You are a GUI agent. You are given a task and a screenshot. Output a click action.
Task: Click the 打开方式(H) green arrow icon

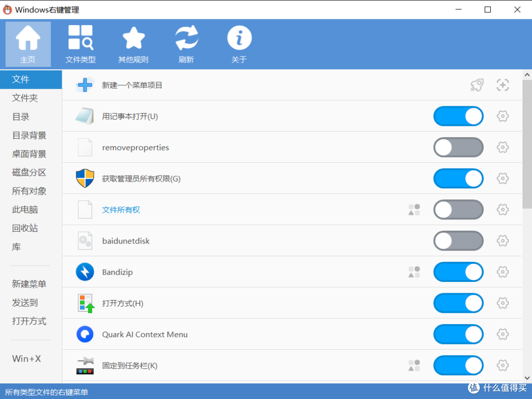pyautogui.click(x=86, y=303)
